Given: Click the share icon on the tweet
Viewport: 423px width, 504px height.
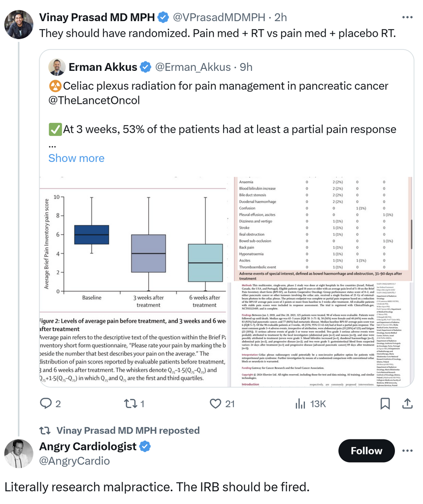Looking at the screenshot, I should [407, 404].
